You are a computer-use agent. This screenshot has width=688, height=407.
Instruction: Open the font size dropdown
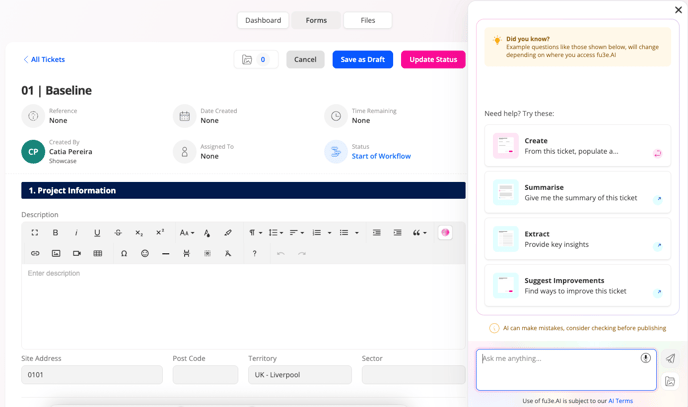186,233
